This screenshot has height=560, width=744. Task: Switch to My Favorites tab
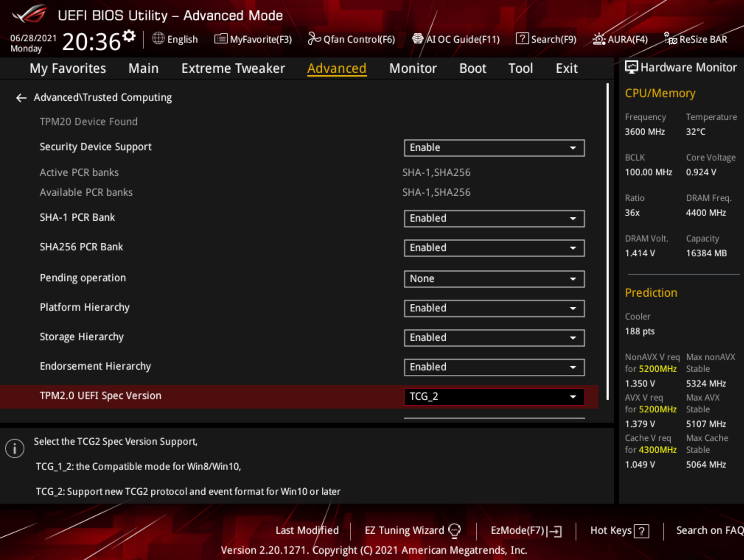[x=68, y=68]
